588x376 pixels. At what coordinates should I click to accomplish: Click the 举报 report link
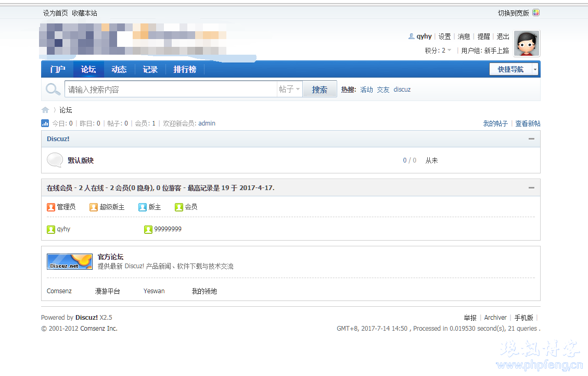pyautogui.click(x=470, y=318)
